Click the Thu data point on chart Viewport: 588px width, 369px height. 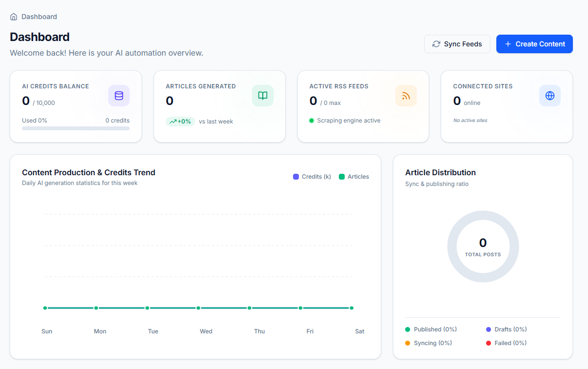tap(249, 308)
